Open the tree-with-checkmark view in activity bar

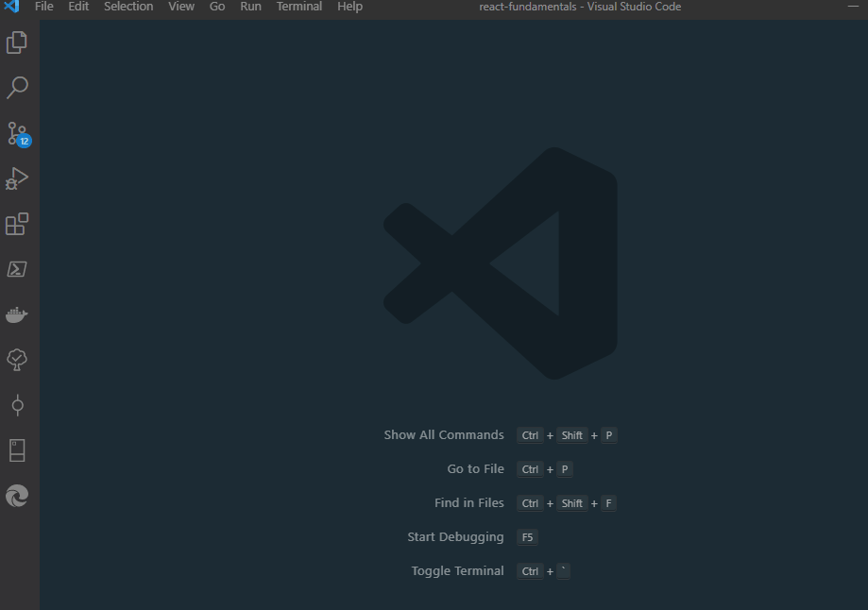coord(17,360)
